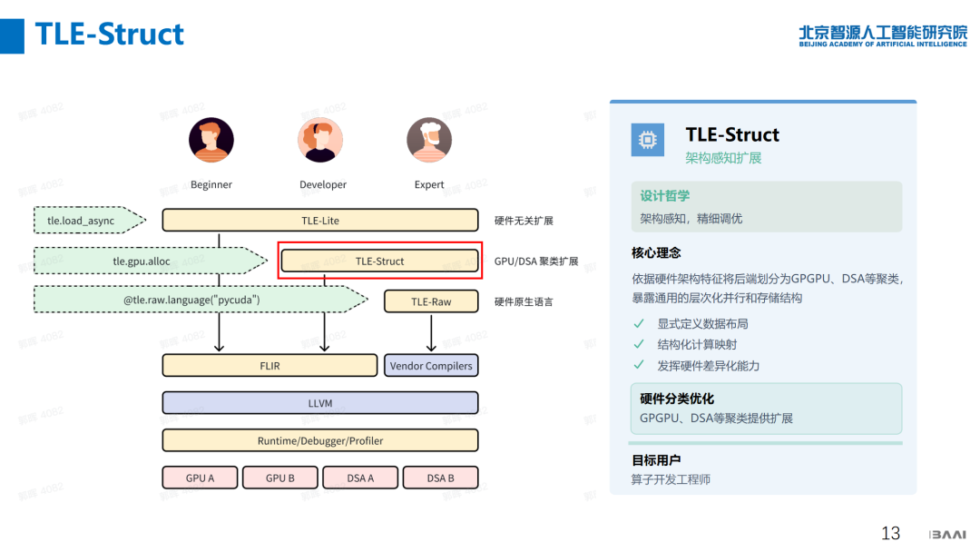Click the BAAI logo at bottom right
This screenshot has height=552, width=980.
(x=947, y=535)
